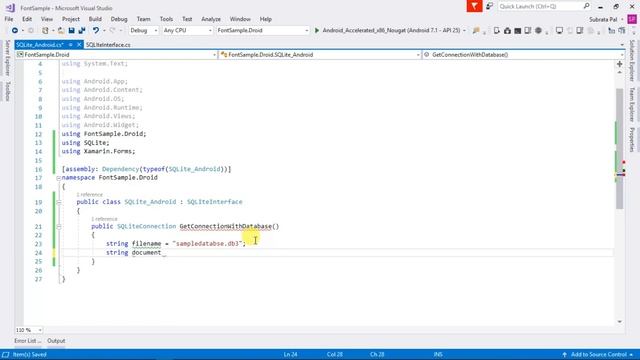The width and height of the screenshot is (640, 360).
Task: Click the globe-shaped toolbar icon
Action: pyautogui.click(x=538, y=31)
